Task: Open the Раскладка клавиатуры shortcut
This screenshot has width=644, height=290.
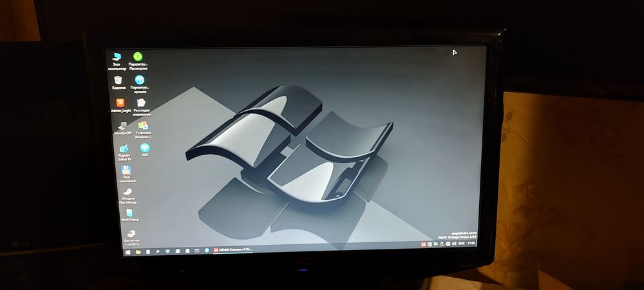Action: 142,107
